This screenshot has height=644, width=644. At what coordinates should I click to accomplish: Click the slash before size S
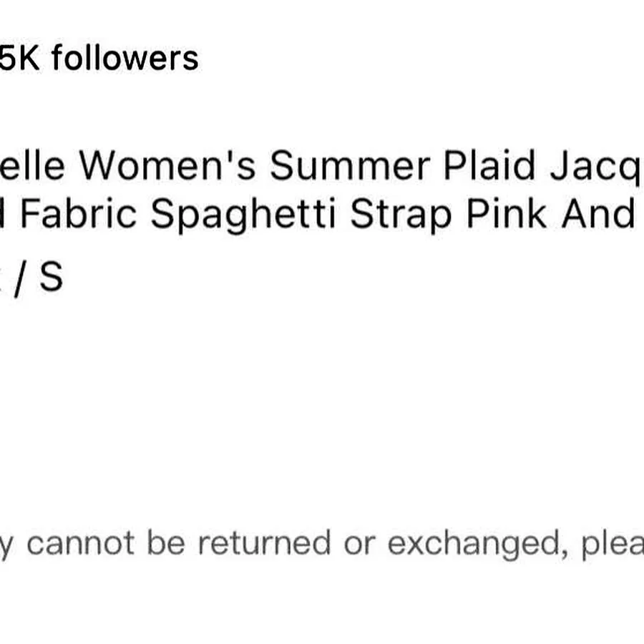click(19, 278)
